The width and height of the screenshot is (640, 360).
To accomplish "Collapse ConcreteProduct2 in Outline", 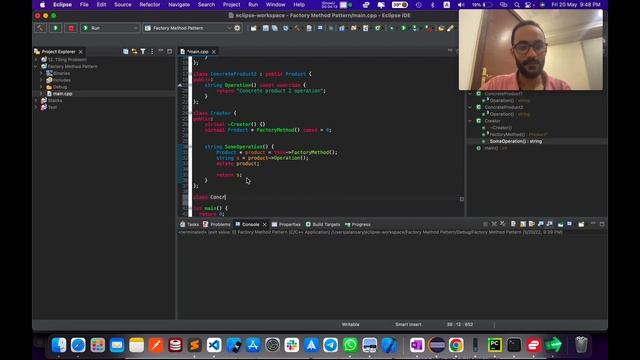I will pyautogui.click(x=470, y=107).
